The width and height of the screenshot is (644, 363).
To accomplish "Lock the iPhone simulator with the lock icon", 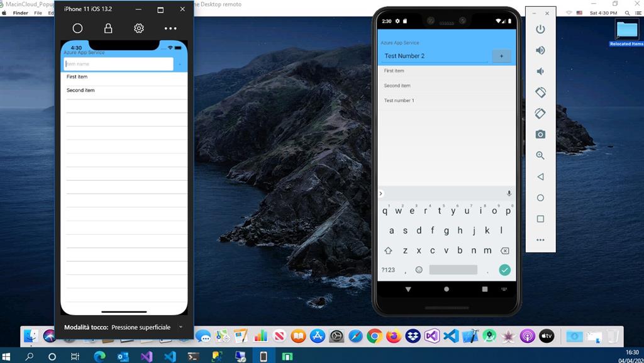I will click(108, 28).
